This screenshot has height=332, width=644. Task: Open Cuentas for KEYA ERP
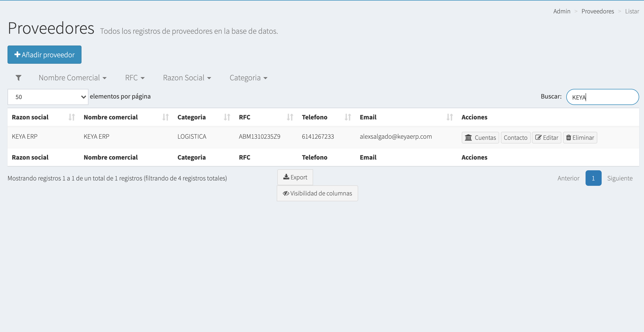tap(480, 138)
